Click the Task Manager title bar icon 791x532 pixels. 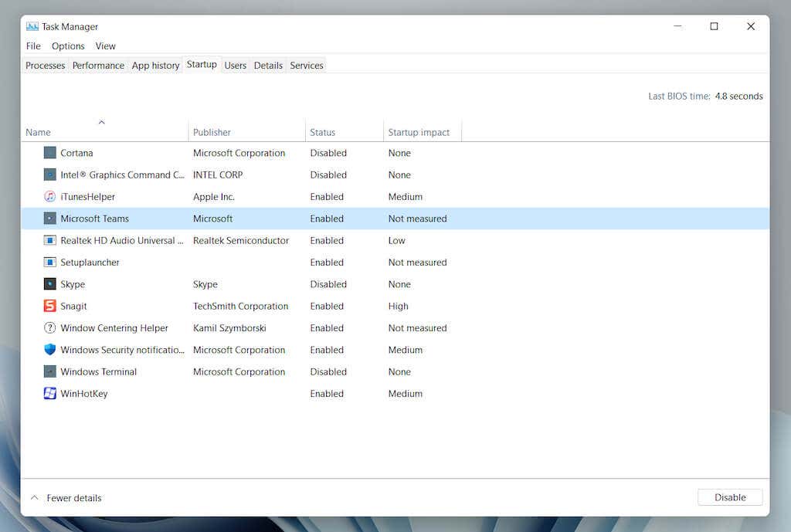32,26
